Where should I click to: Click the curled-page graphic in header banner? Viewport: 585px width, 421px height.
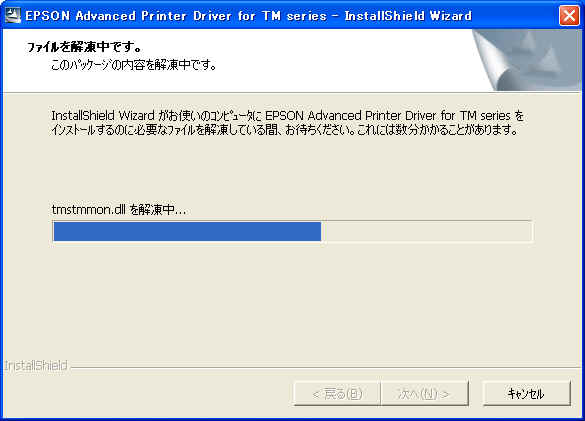pos(527,60)
